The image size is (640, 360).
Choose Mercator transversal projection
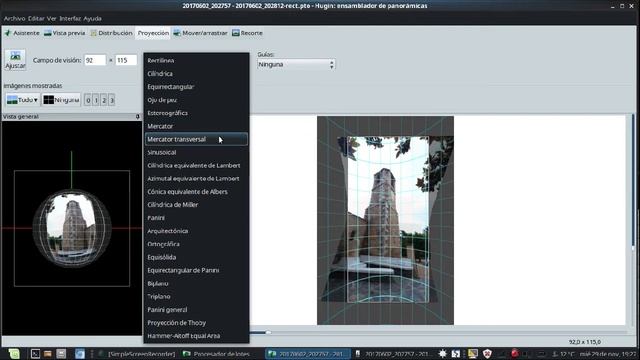click(x=196, y=139)
